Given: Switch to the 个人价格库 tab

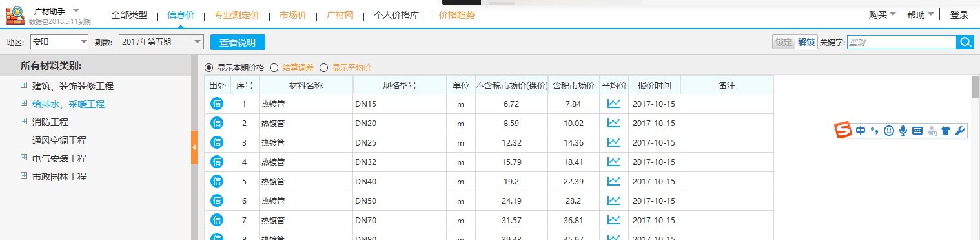Looking at the screenshot, I should click(x=396, y=15).
